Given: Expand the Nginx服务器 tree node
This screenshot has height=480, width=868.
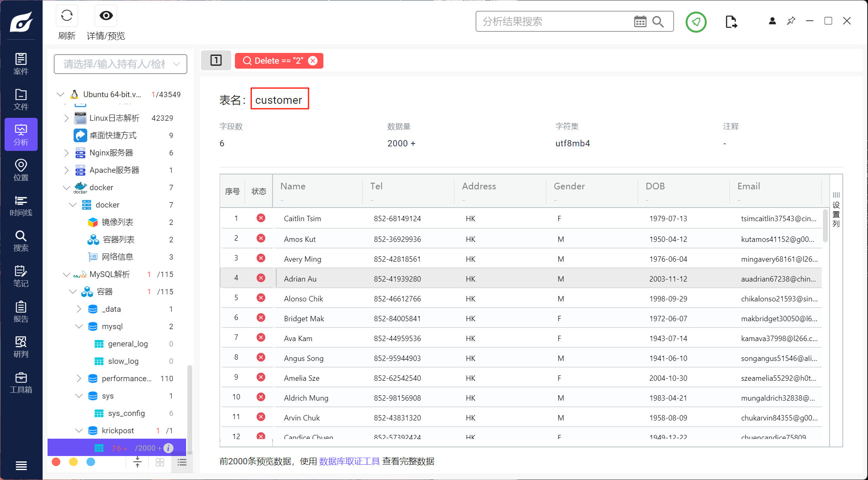Looking at the screenshot, I should tap(67, 153).
